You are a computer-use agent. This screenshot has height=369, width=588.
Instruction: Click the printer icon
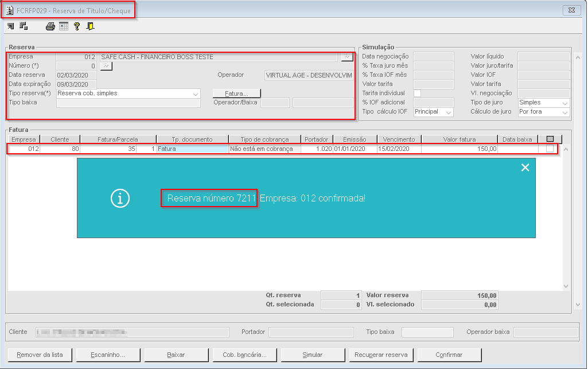click(50, 26)
